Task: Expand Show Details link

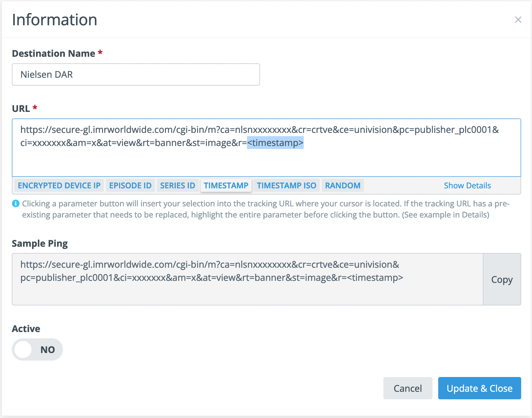Action: pos(467,185)
